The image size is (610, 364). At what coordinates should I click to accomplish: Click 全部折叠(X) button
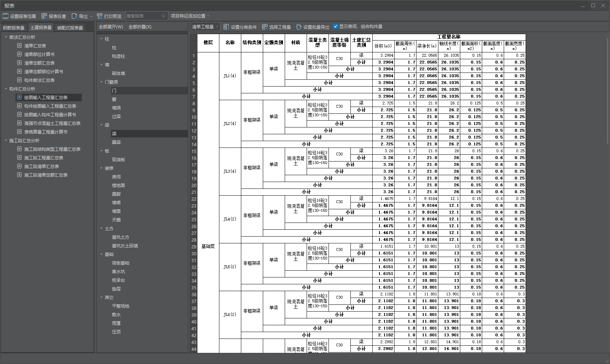[x=140, y=27]
